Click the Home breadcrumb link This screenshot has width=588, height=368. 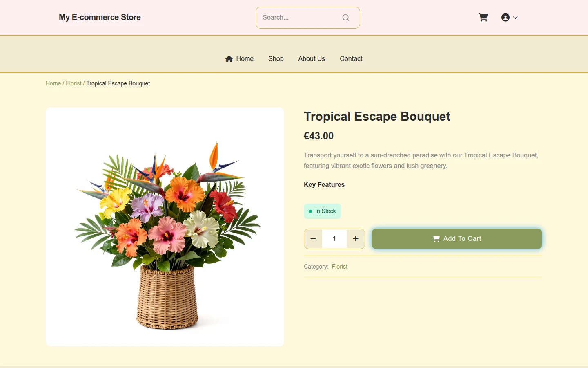53,83
